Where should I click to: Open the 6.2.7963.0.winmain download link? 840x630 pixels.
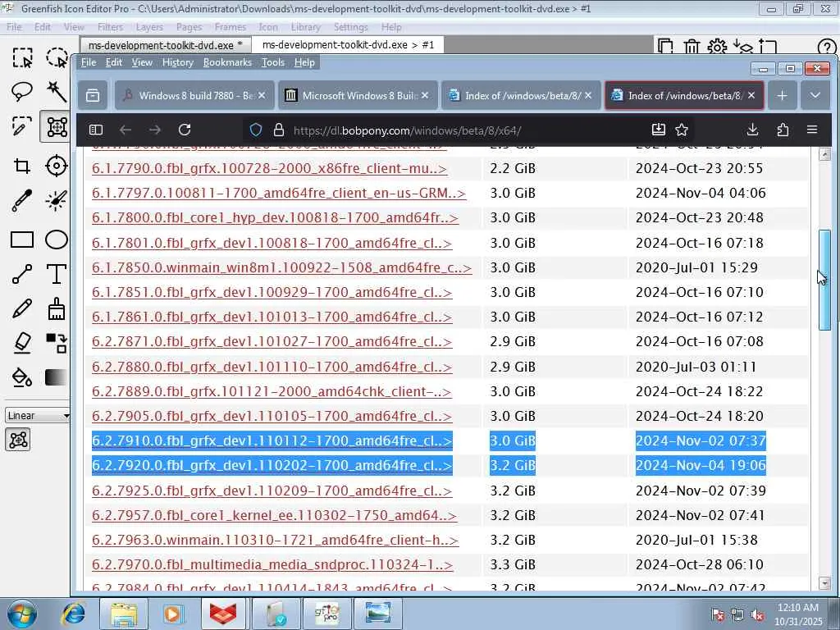(275, 540)
